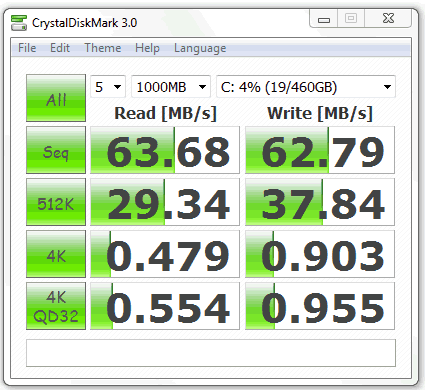Close the CrystalDiskMark window
Screen dimensions: 425x390
[388, 19]
